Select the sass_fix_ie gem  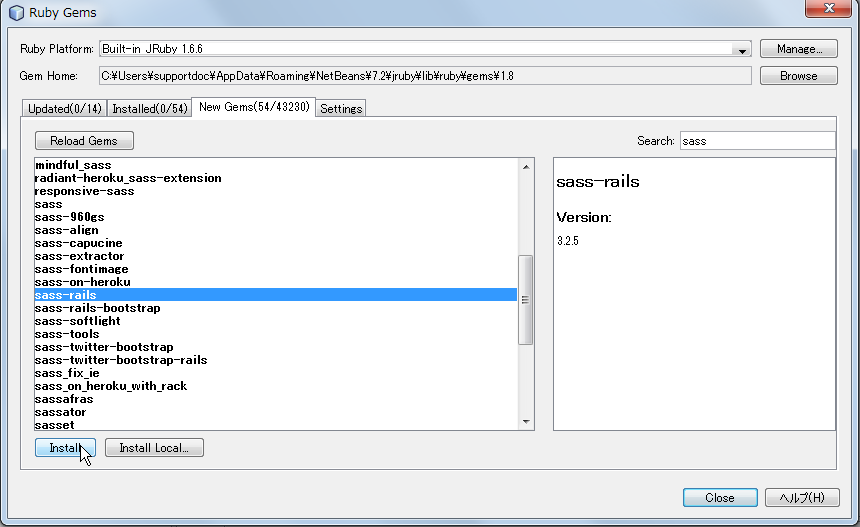tap(275, 373)
